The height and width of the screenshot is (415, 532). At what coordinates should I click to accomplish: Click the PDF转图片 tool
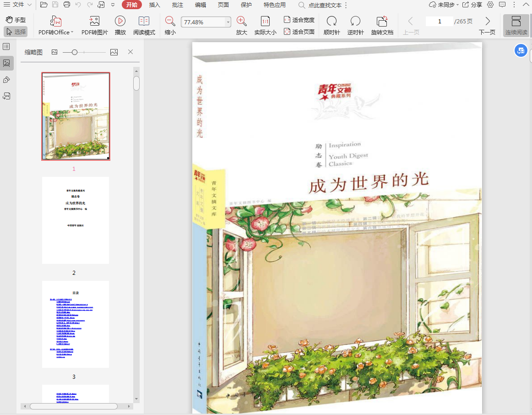pyautogui.click(x=94, y=26)
